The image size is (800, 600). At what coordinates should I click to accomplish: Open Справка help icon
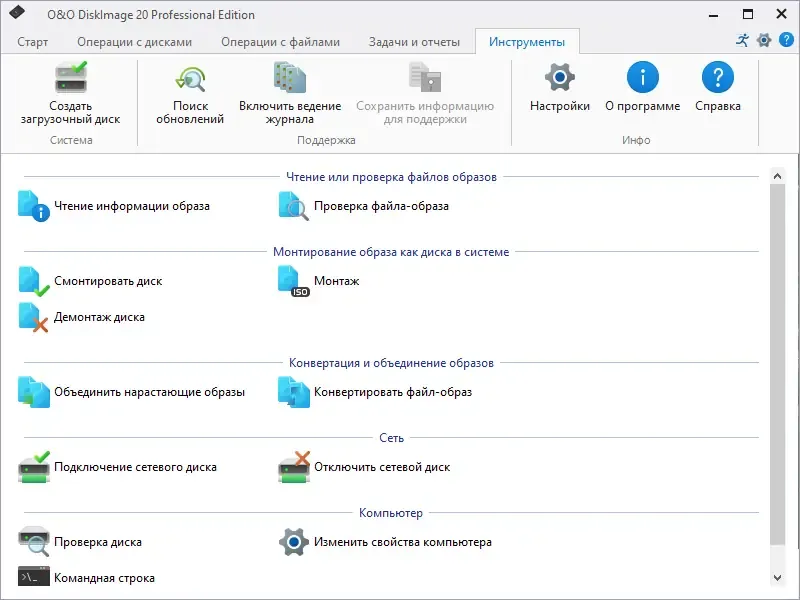pyautogui.click(x=717, y=78)
